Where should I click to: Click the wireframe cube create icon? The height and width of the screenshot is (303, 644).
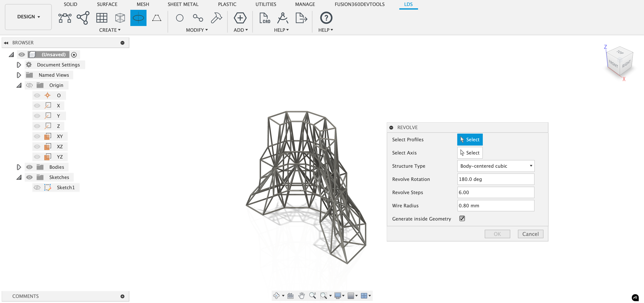pyautogui.click(x=120, y=18)
